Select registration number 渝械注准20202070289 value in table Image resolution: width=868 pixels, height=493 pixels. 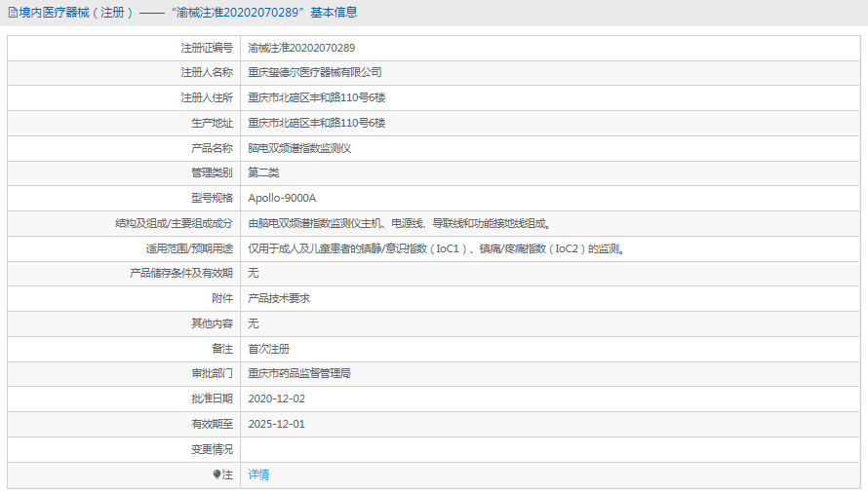pyautogui.click(x=301, y=48)
